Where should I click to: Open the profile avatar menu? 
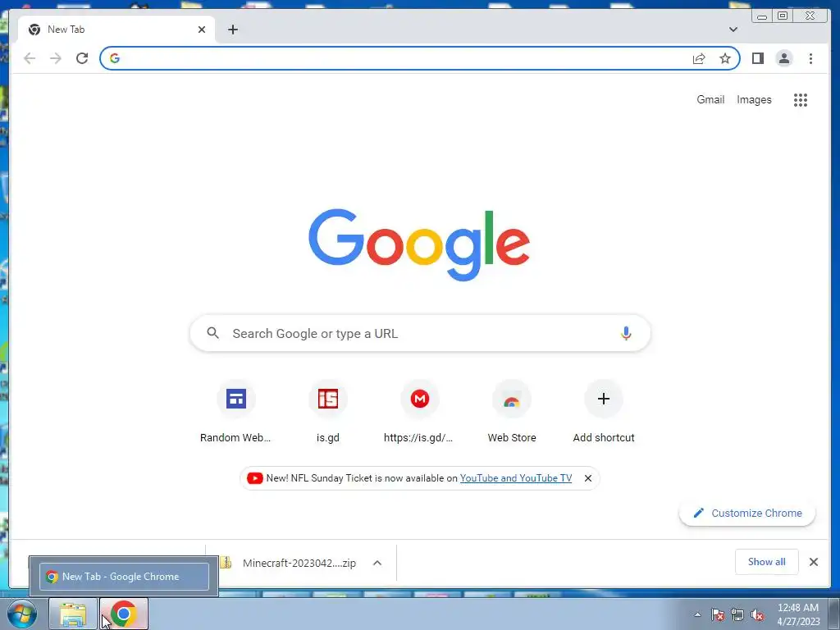(x=783, y=58)
